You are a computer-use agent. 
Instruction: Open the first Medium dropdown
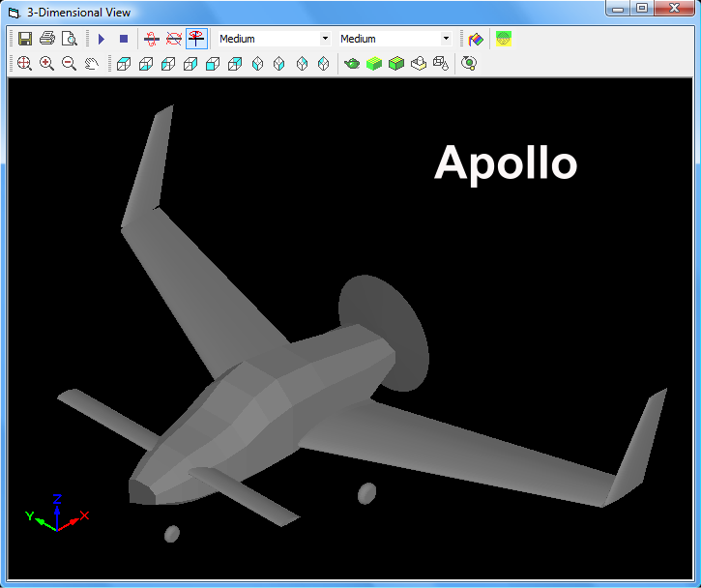324,39
